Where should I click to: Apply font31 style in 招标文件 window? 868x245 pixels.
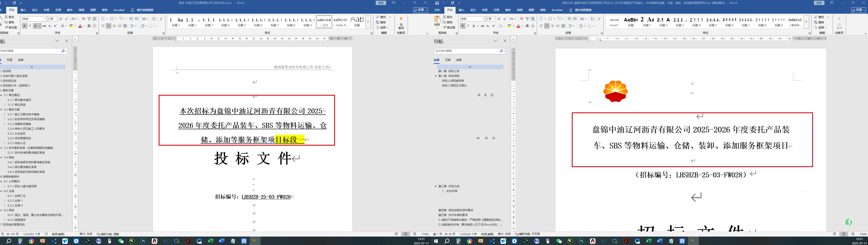point(614,22)
